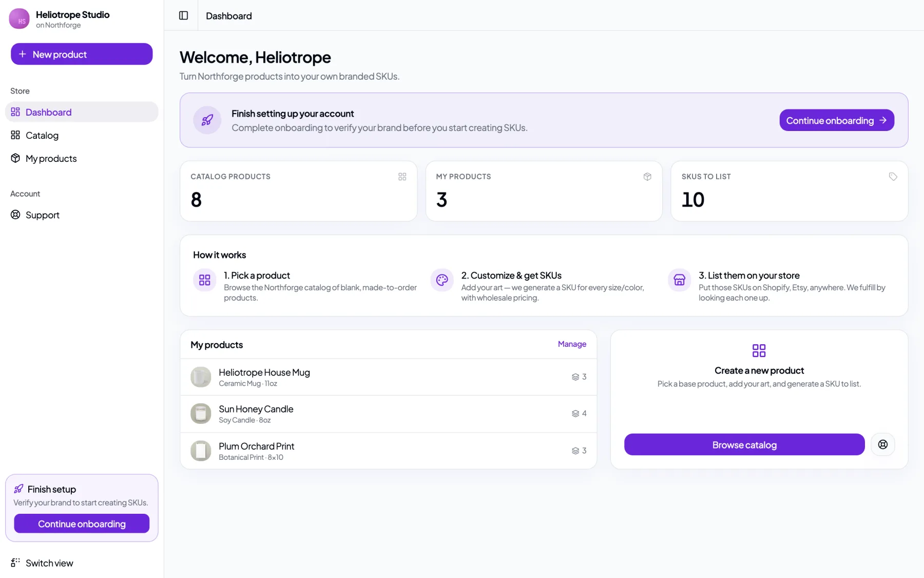Open the Heliotrope House Mug thumbnail
This screenshot has width=924, height=578.
pyautogui.click(x=201, y=377)
